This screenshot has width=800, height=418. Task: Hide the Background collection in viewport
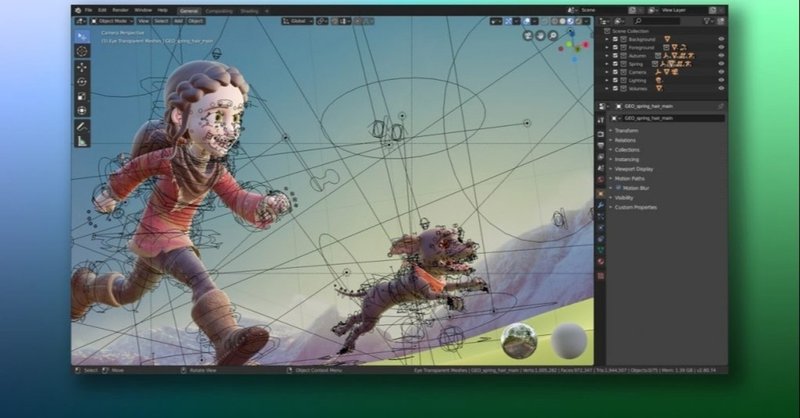(x=721, y=39)
